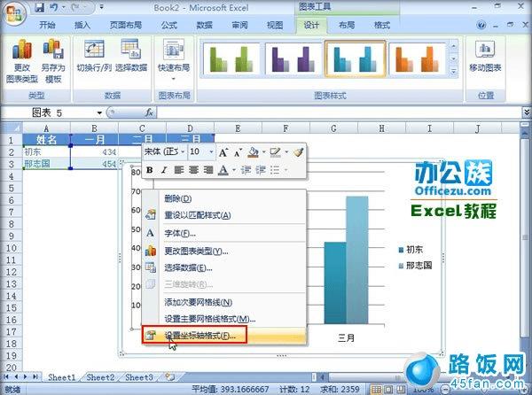Open Excel help question mark icon

click(x=481, y=25)
